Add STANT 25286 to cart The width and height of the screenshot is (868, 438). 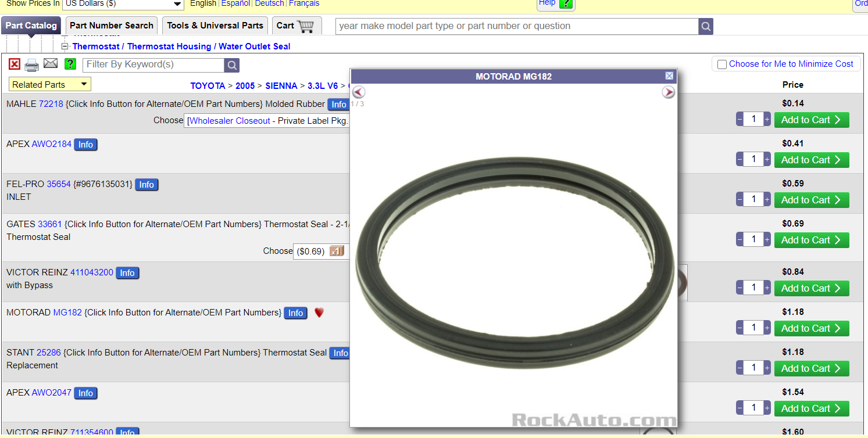812,369
